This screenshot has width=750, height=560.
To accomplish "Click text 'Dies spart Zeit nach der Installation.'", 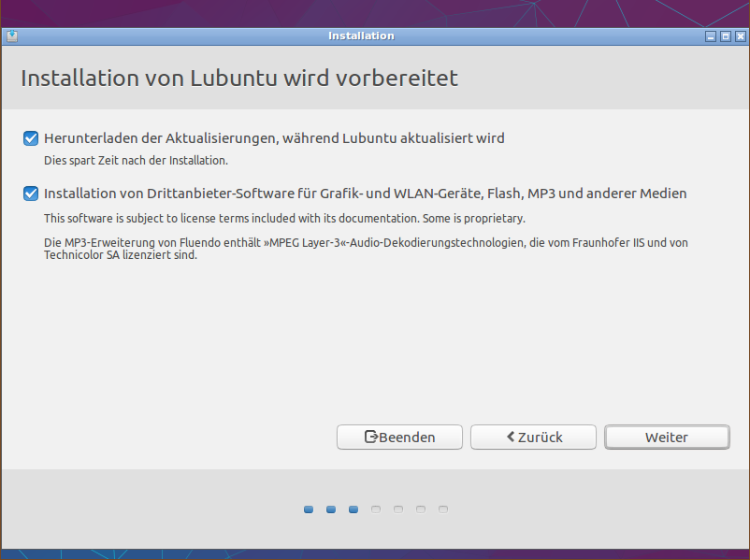I will (136, 161).
